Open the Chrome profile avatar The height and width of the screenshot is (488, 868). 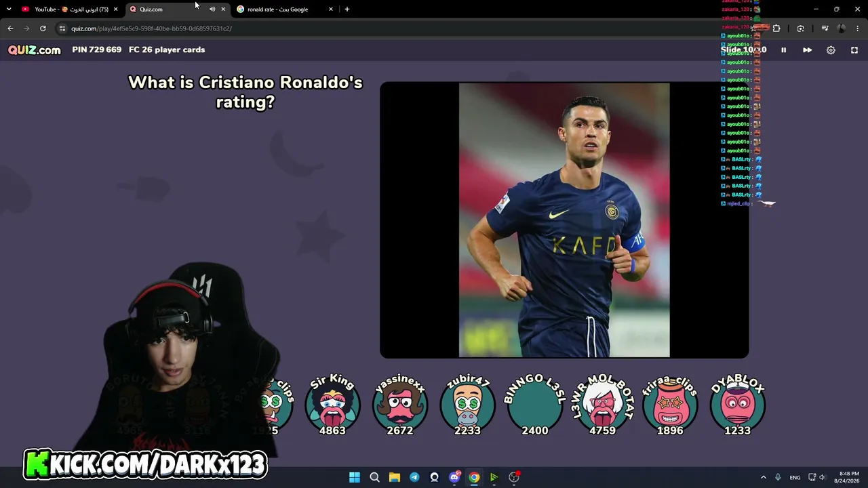point(842,28)
